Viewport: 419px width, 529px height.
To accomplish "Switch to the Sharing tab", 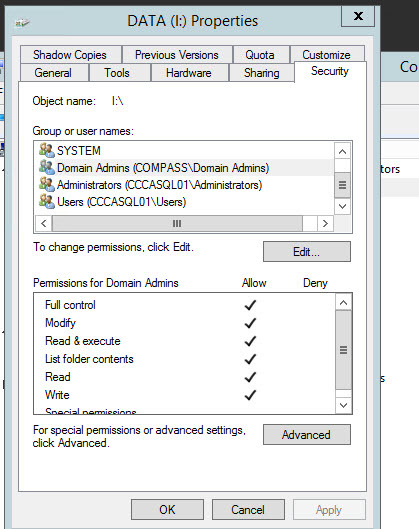I will tap(261, 73).
